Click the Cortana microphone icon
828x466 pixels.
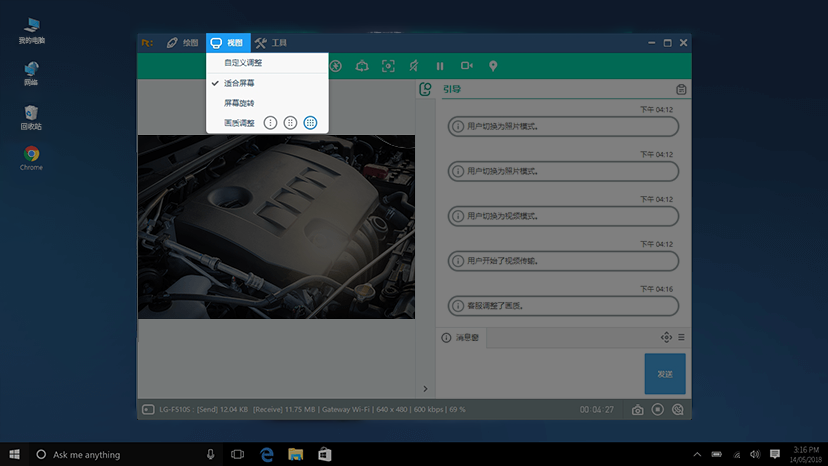[x=210, y=454]
